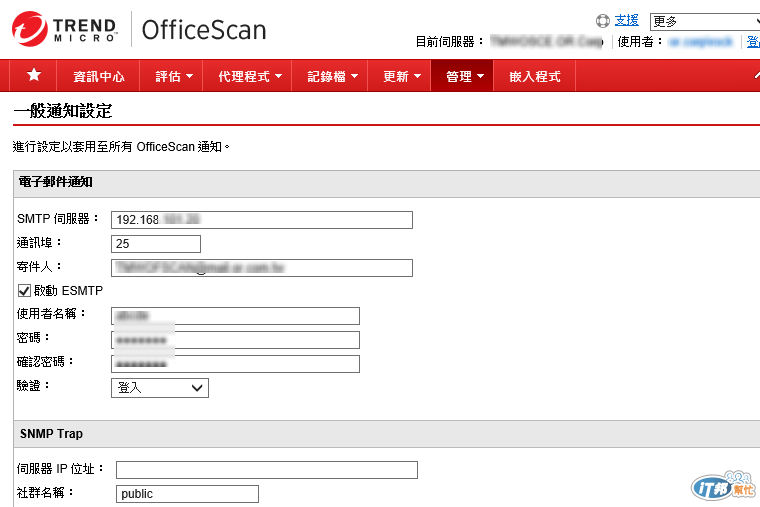The image size is (760, 507).
Task: Open the 更多 dropdown list
Action: tap(705, 22)
